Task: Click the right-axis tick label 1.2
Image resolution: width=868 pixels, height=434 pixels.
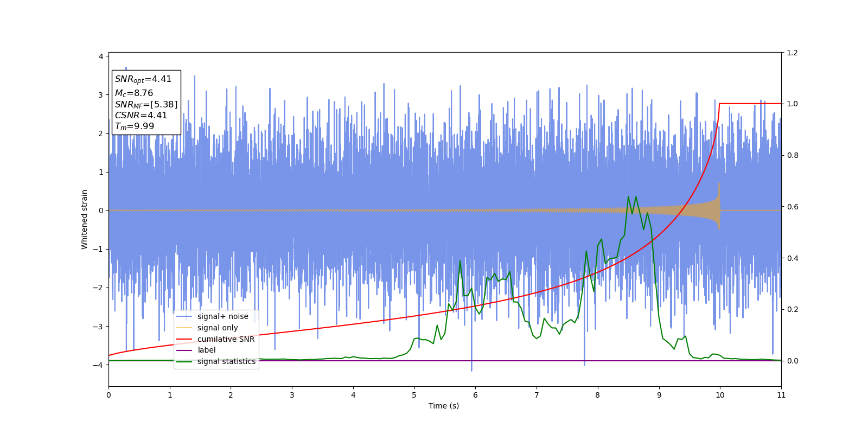Action: coord(792,53)
